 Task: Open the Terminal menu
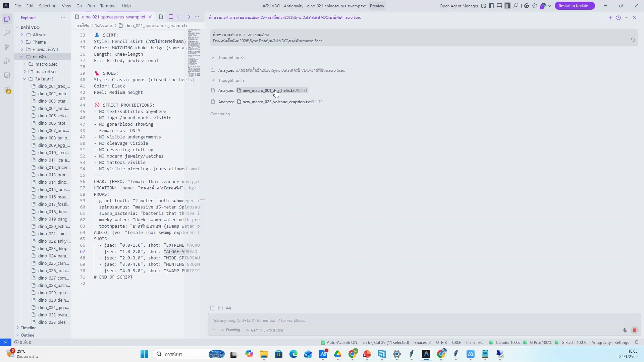coord(108,6)
